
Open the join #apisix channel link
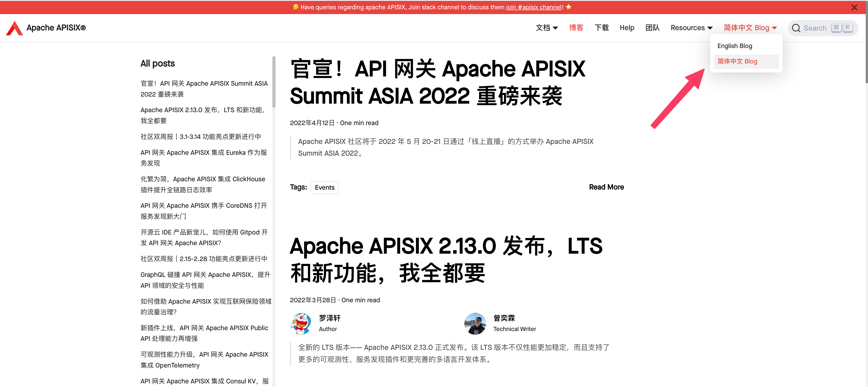click(x=533, y=7)
